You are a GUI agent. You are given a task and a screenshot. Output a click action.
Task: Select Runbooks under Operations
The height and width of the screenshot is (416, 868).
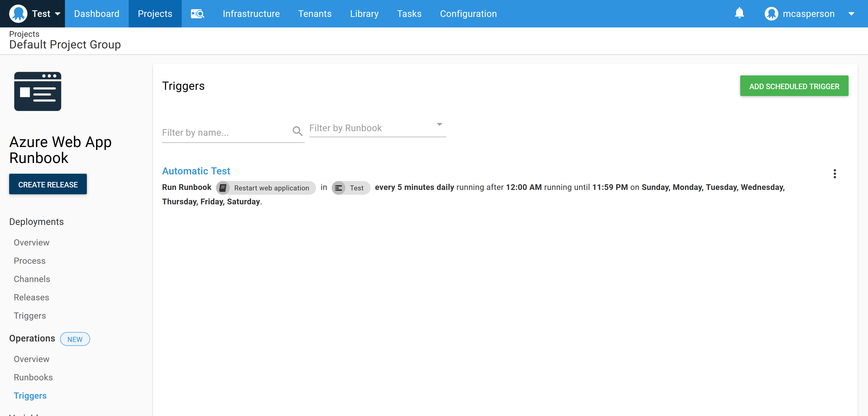point(33,377)
